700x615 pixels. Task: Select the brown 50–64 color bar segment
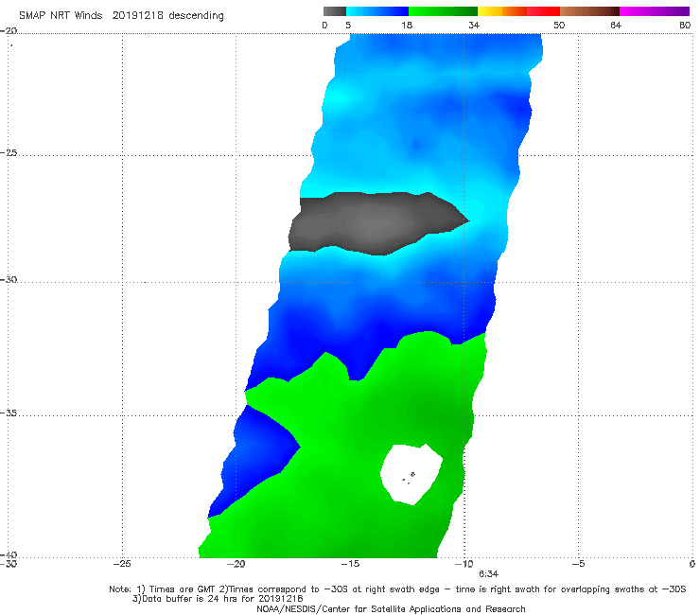[x=589, y=11]
